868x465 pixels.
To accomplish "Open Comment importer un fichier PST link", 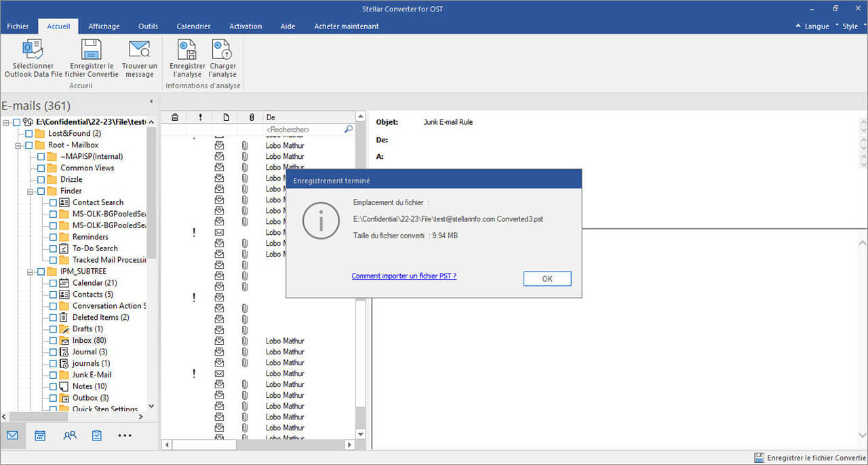I will pyautogui.click(x=404, y=276).
